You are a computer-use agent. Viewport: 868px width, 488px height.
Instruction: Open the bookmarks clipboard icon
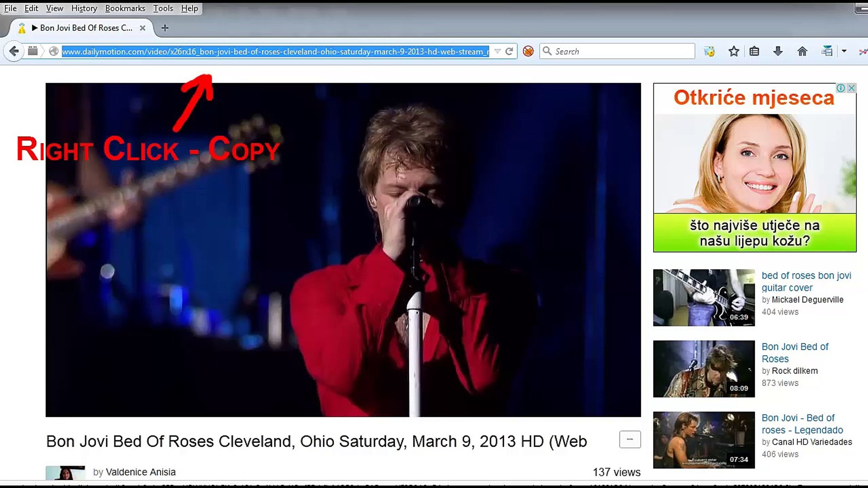click(754, 51)
